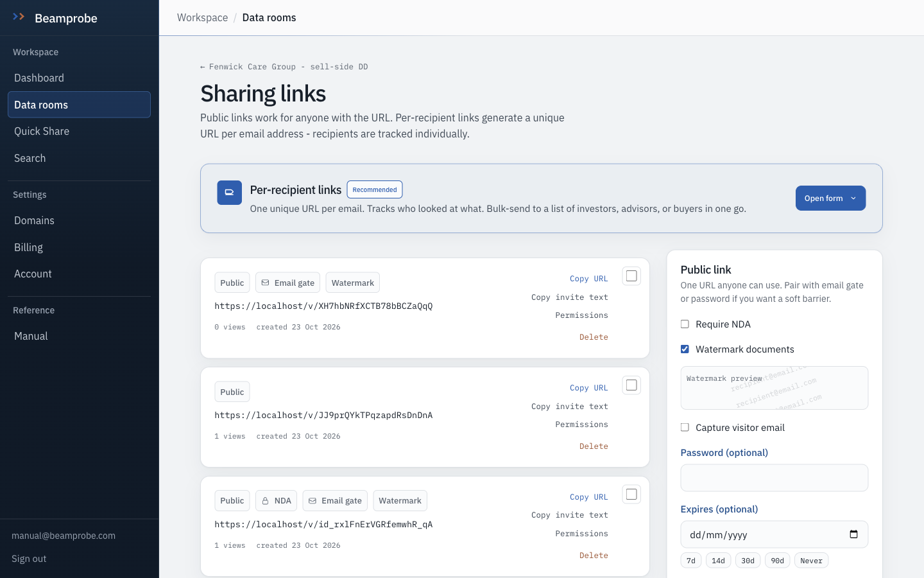The image size is (924, 578).
Task: Select the checkbox for link ending XH7hbNRfXCTB78bBCZaQqQ
Action: pos(631,276)
